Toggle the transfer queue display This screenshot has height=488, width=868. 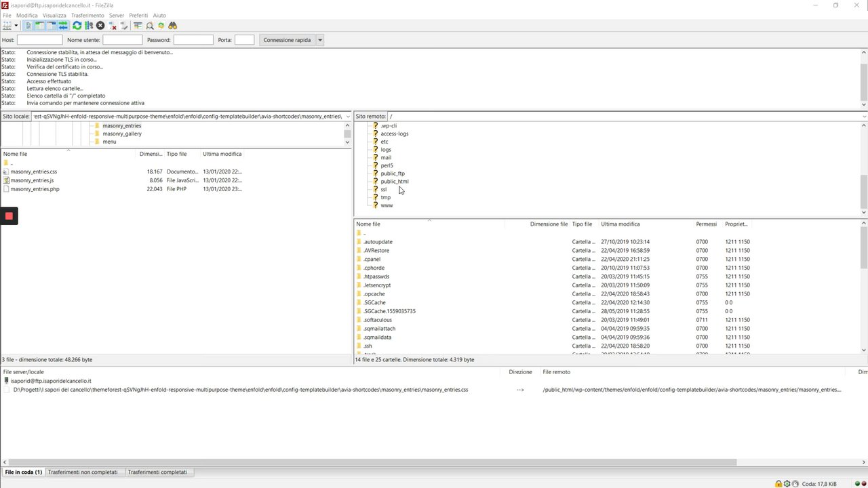click(63, 26)
